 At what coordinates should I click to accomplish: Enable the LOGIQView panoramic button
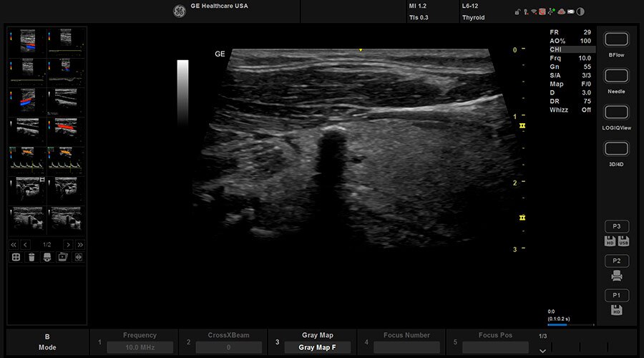coord(617,112)
